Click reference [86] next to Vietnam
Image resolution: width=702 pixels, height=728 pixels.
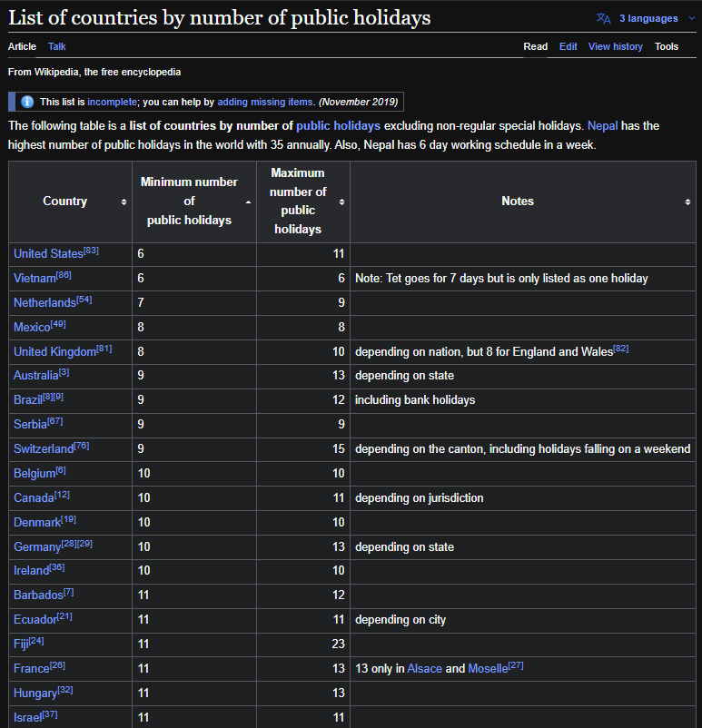click(64, 275)
